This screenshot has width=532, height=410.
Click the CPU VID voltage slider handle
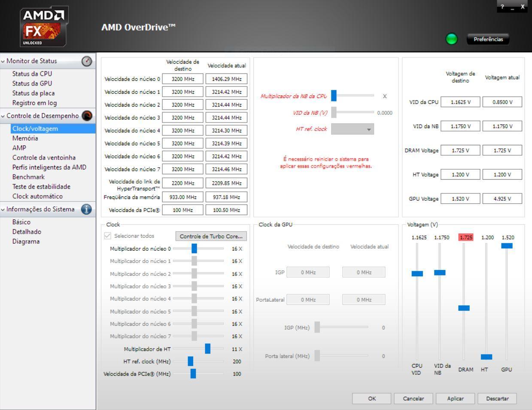click(417, 274)
